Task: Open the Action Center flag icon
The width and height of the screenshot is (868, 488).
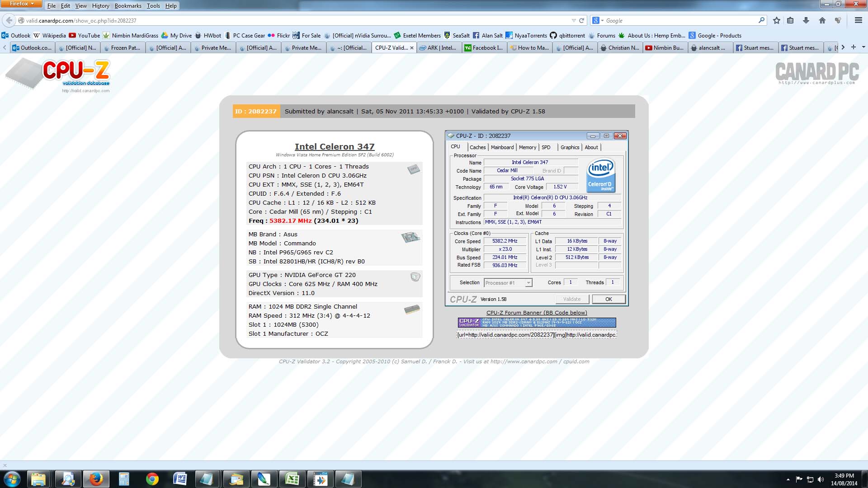Action: pyautogui.click(x=799, y=479)
